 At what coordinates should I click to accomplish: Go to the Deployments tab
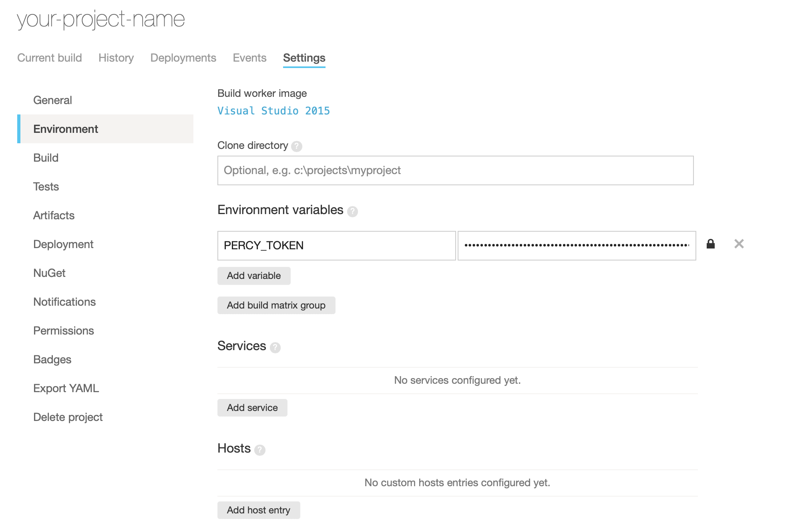(x=183, y=58)
